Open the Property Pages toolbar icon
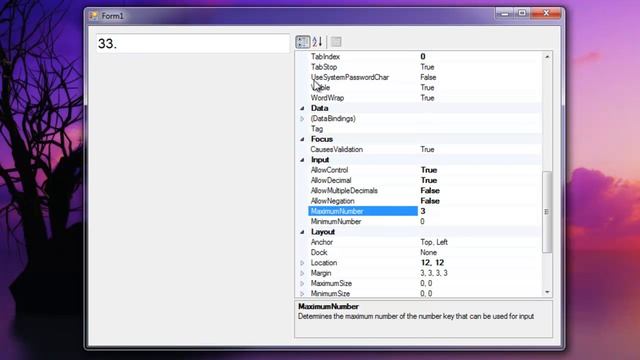The height and width of the screenshot is (360, 640). coord(336,42)
